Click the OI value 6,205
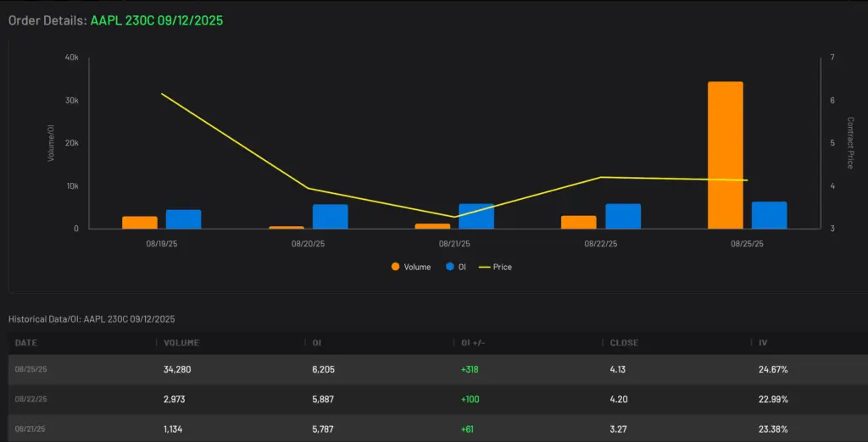 click(323, 369)
